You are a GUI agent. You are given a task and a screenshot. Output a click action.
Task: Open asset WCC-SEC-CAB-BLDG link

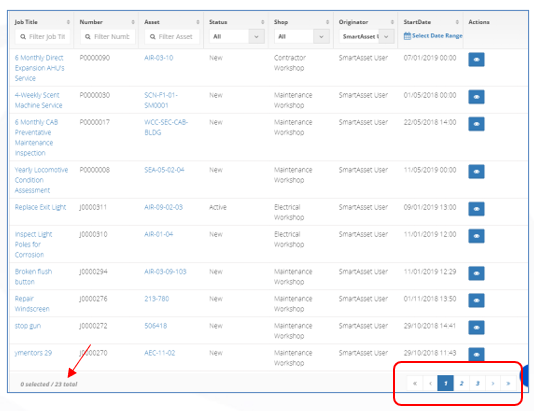166,127
